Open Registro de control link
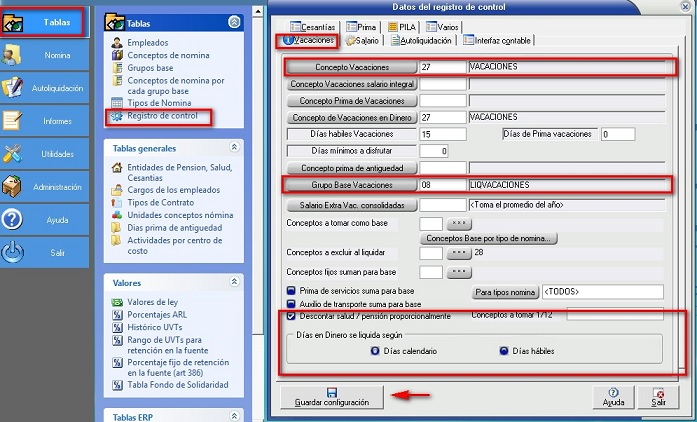The image size is (697, 422). 161,116
